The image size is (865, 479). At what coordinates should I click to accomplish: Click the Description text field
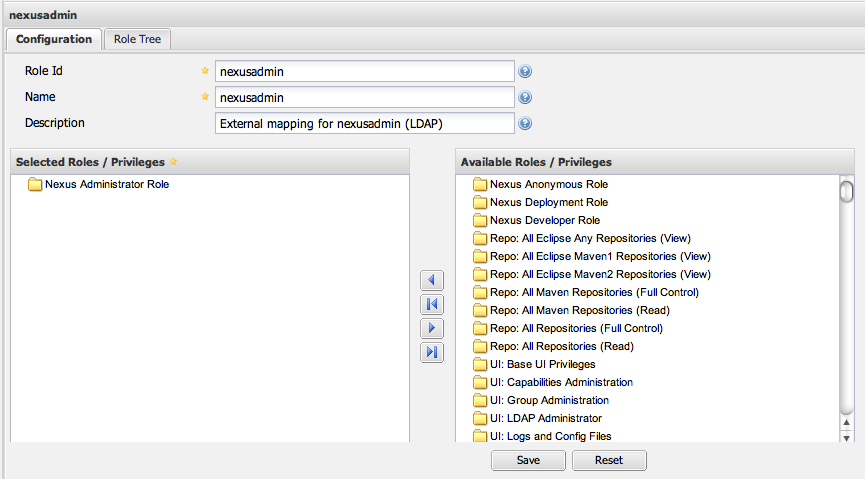(x=364, y=124)
